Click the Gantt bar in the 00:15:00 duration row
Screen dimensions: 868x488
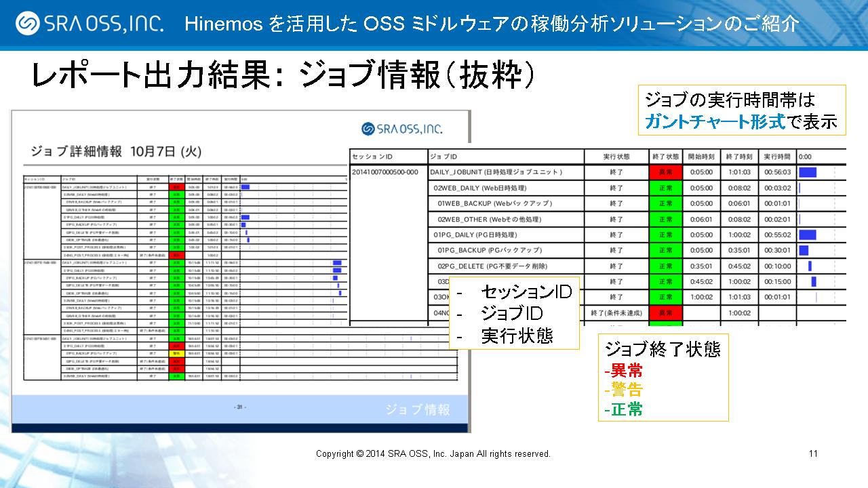coord(814,281)
